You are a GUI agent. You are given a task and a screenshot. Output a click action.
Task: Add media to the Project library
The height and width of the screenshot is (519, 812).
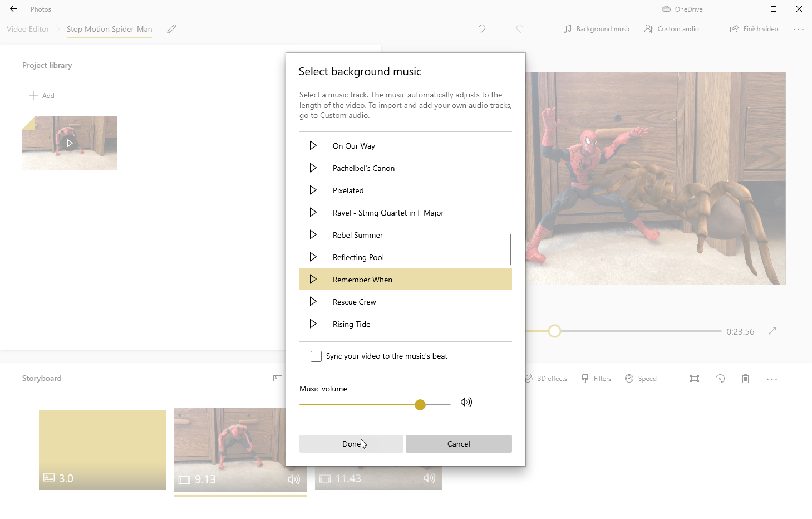coord(42,96)
